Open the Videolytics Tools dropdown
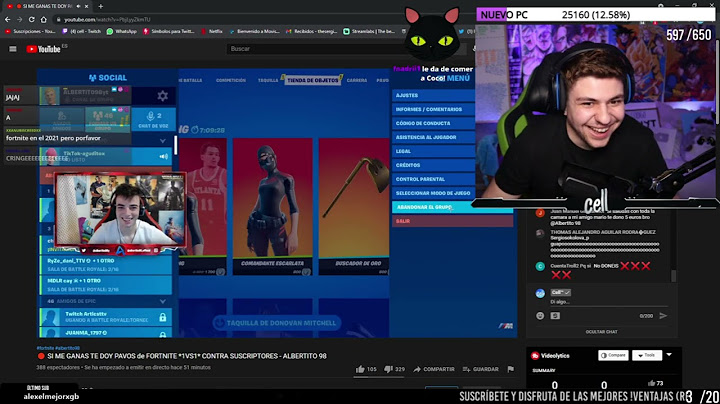Image resolution: width=720 pixels, height=404 pixels. 647,355
